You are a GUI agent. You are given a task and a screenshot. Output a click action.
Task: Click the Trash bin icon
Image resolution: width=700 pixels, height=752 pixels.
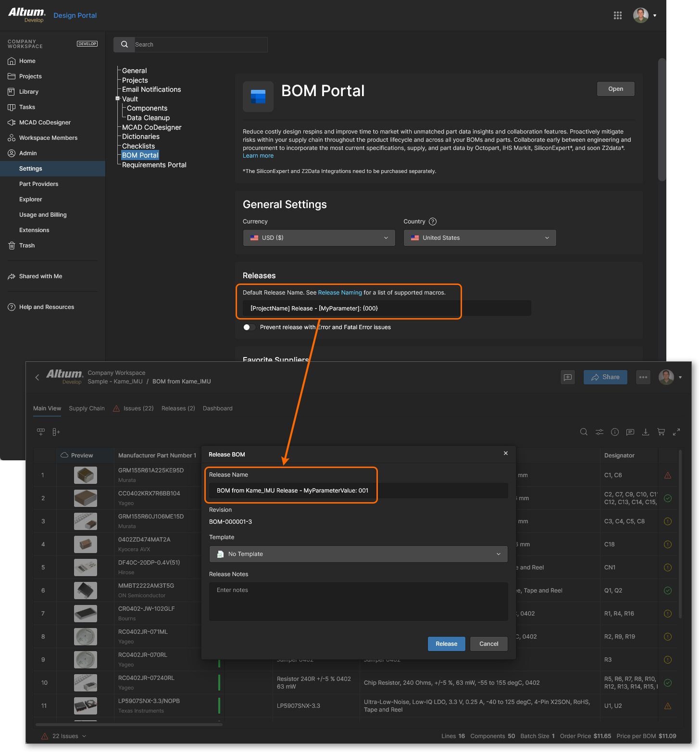12,246
